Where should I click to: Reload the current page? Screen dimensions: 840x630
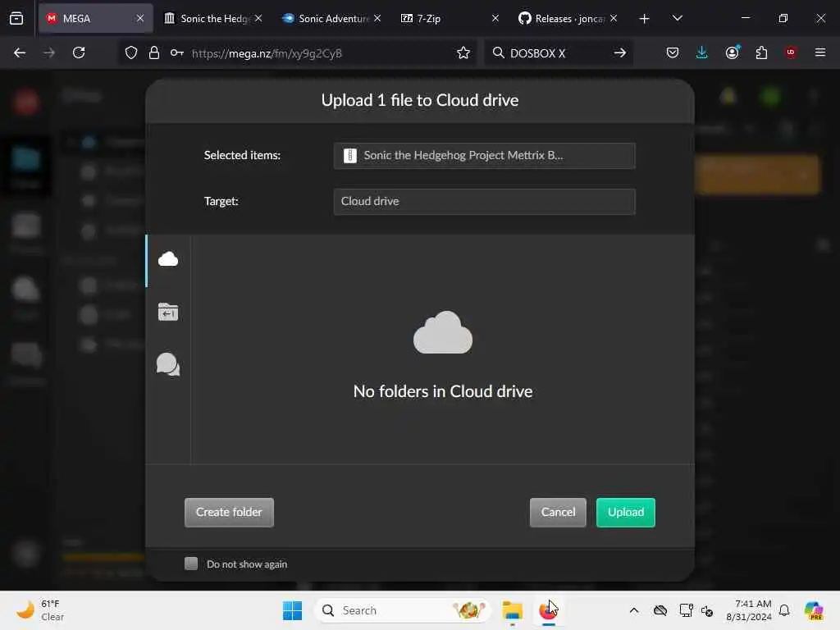[x=79, y=52]
